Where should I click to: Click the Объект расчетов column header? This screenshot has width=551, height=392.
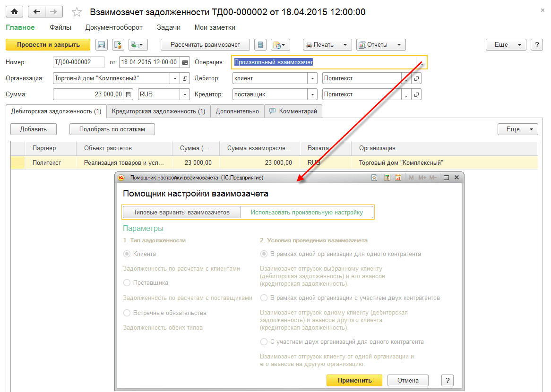pos(124,148)
